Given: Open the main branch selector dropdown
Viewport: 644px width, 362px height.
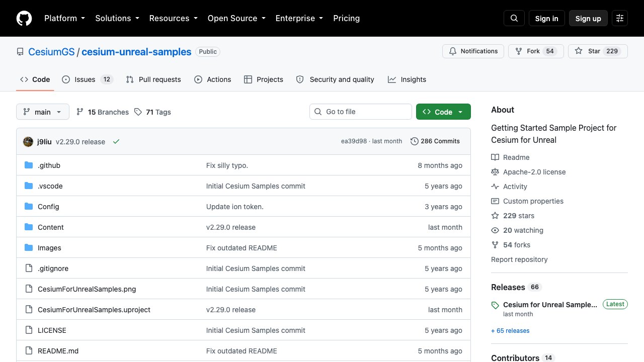Looking at the screenshot, I should coord(43,112).
